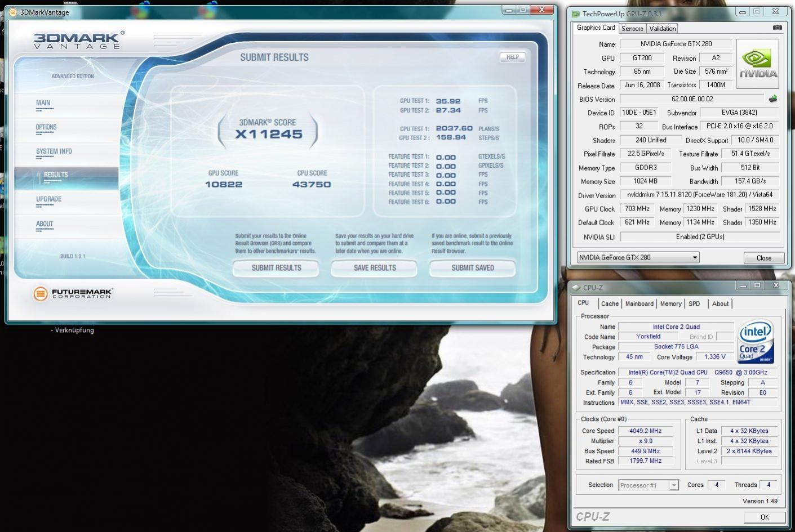Screen dimensions: 795x532
Task: Click the Futuremark Corporation logo
Action: coord(73,293)
